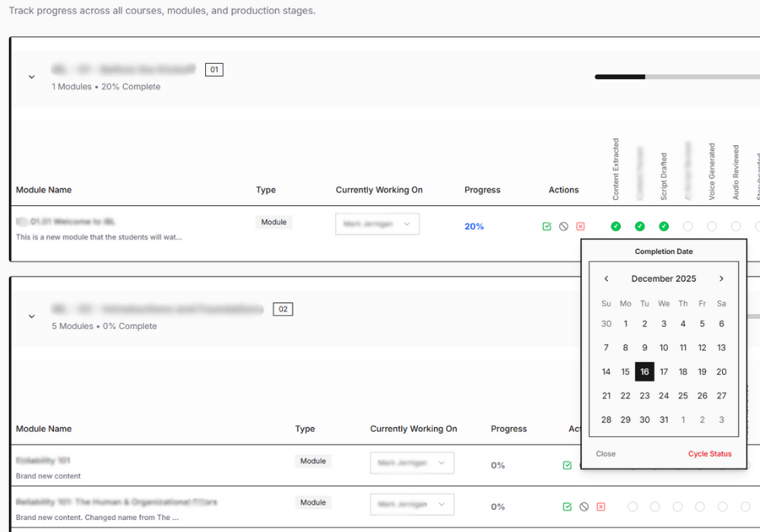Click green approve icon for Welcome to IBL
Viewport: 760px width, 532px height.
(x=546, y=226)
